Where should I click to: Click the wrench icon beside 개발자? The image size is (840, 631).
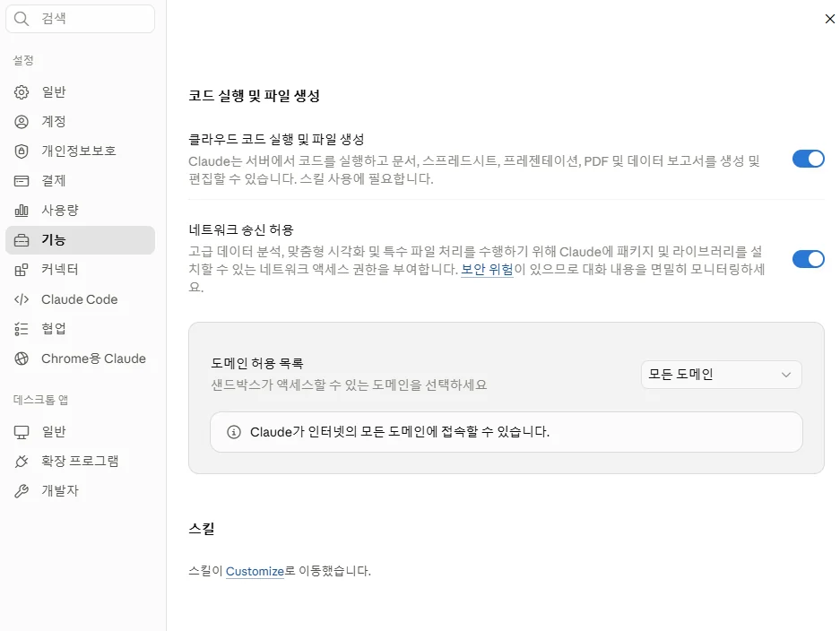tap(22, 490)
